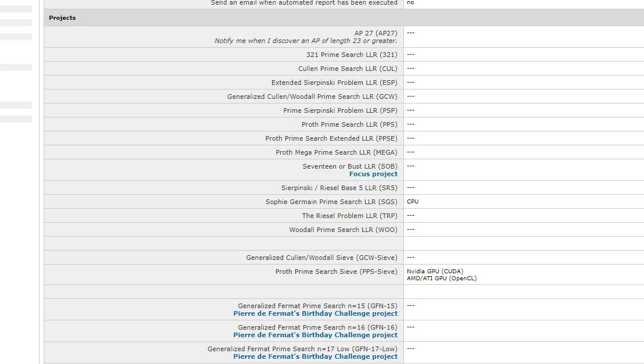Open the Focus project link
Screen dimensions: 644x364
(x=373, y=174)
